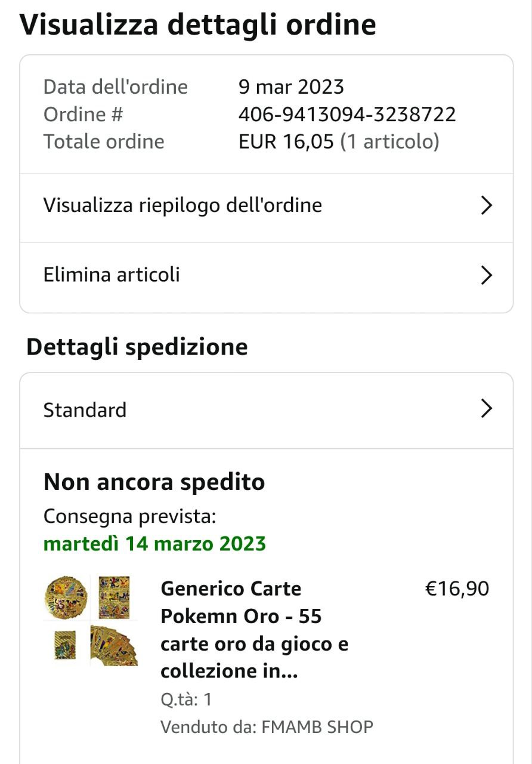
Task: Tap chevron beside Visualizza riepilogo dell'ordine
Action: [x=487, y=206]
